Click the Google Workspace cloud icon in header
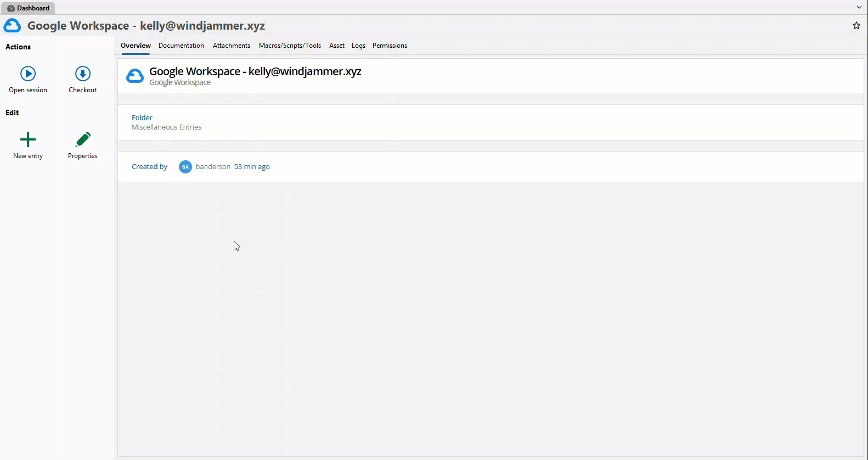The height and width of the screenshot is (460, 868). point(12,26)
